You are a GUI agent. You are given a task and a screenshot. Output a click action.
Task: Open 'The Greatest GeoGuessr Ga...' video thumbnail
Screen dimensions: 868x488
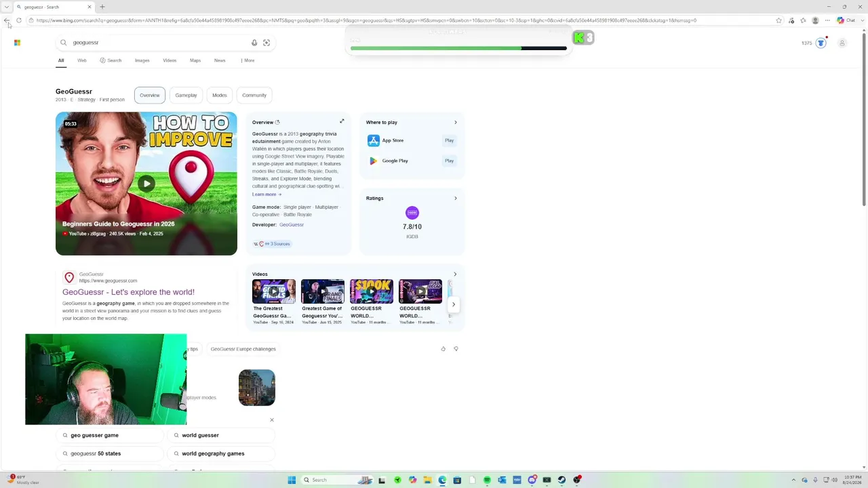[x=274, y=291]
